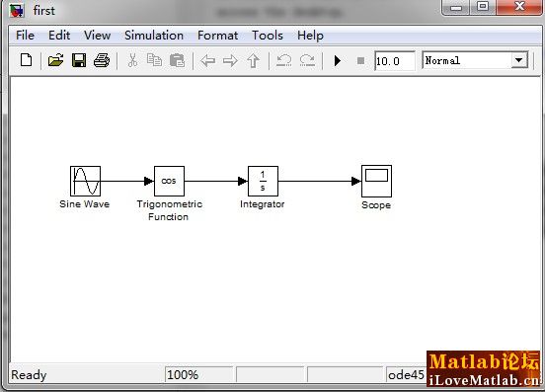Open the Edit menu
This screenshot has height=392, width=545.
click(x=59, y=36)
